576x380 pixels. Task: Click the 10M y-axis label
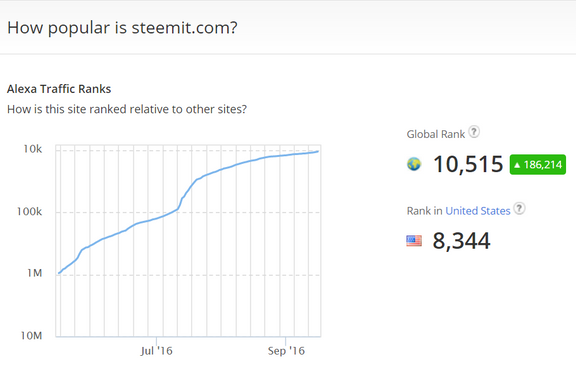pos(31,336)
